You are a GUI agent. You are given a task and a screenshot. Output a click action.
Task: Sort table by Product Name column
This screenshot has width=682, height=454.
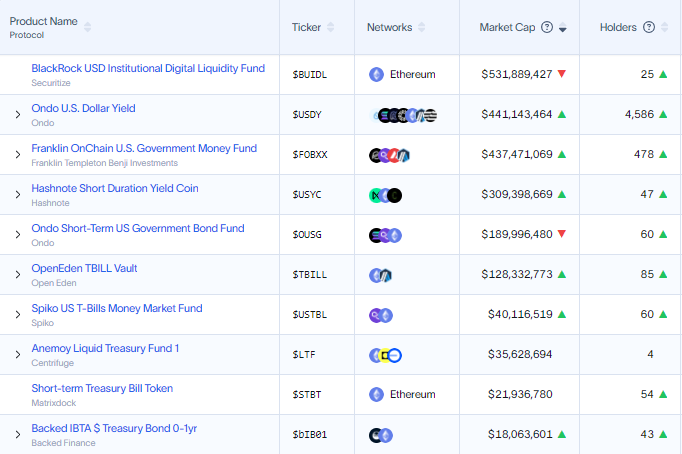click(x=88, y=27)
